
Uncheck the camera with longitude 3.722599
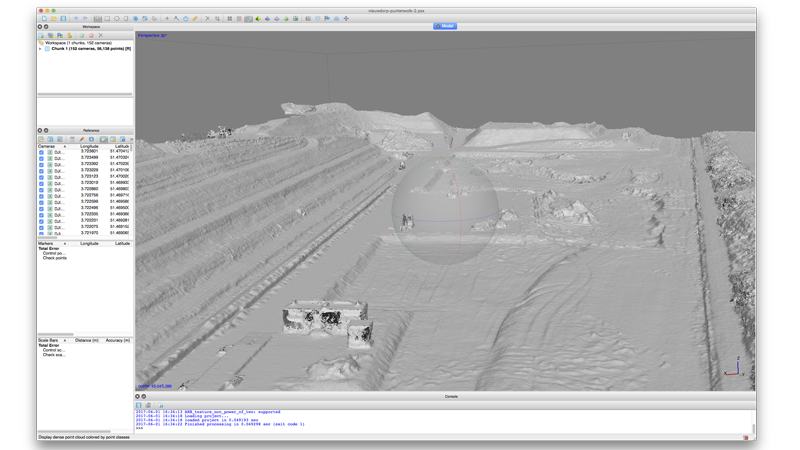pos(41,202)
